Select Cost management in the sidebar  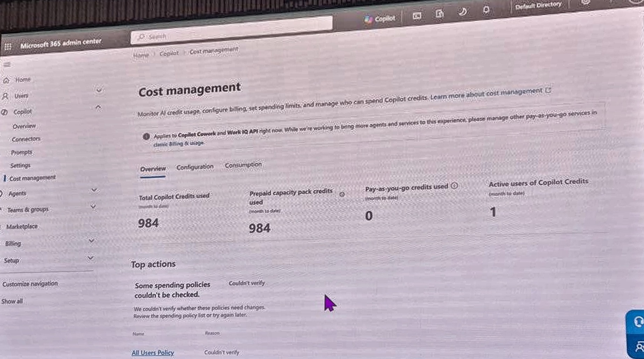(32, 178)
